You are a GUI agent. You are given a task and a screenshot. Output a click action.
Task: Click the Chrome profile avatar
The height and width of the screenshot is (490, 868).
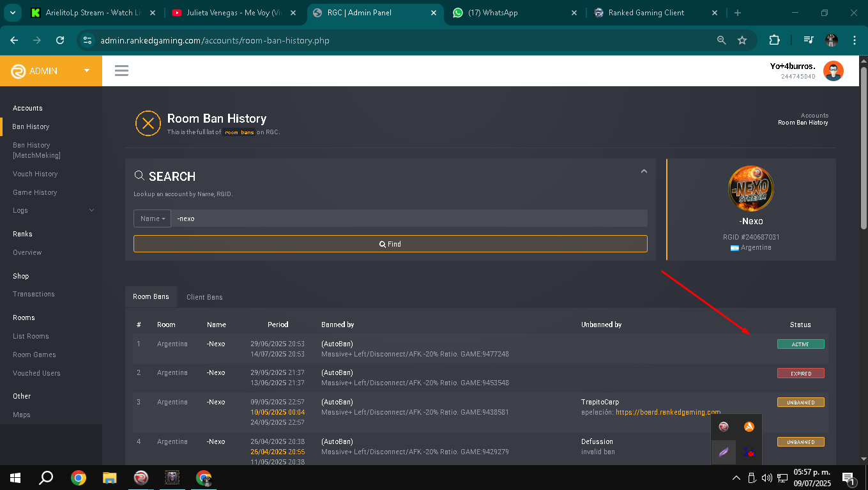click(831, 40)
